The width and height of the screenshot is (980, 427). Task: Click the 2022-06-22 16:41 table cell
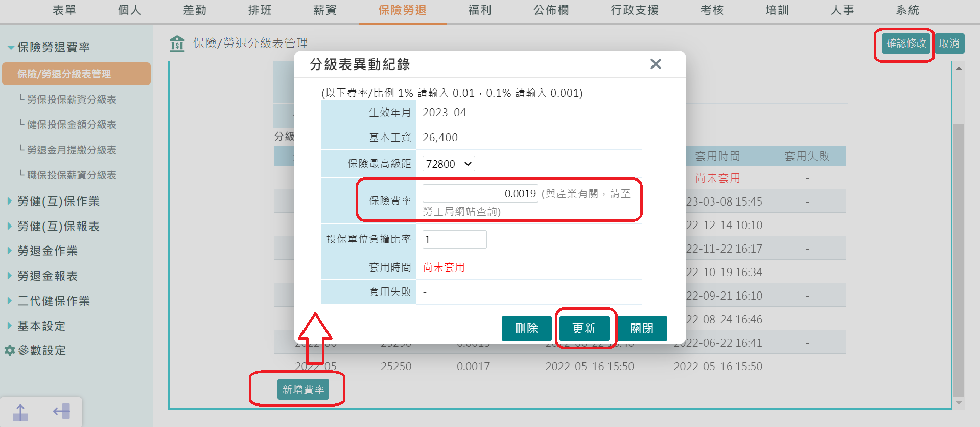(718, 343)
